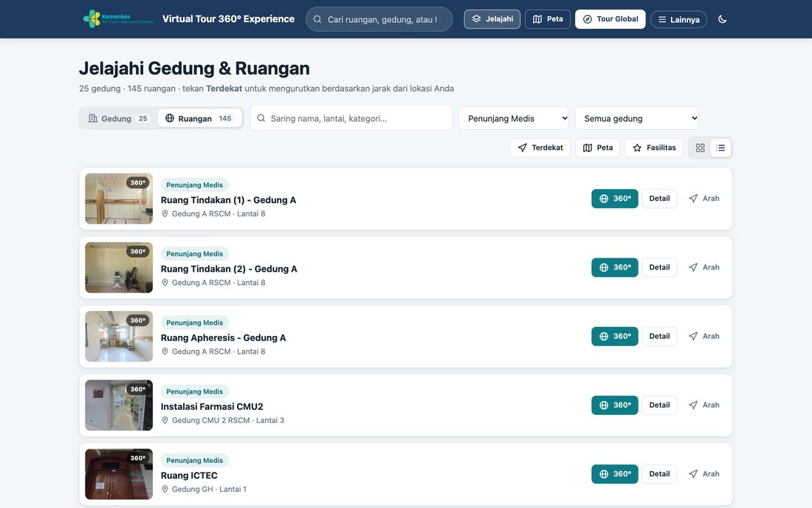812x508 pixels.
Task: Open the Lainnya menu
Action: (678, 20)
